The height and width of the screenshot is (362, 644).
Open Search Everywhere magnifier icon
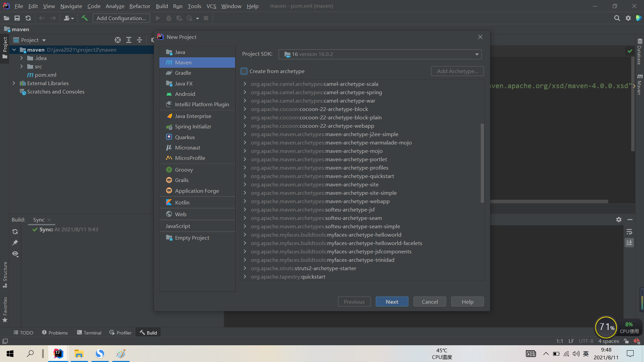(617, 18)
